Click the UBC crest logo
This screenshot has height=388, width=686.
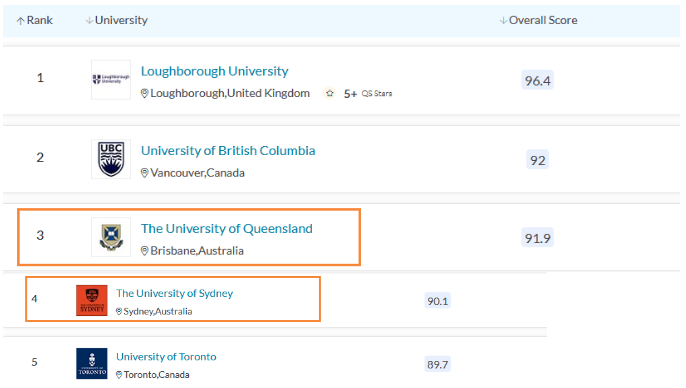pos(111,159)
